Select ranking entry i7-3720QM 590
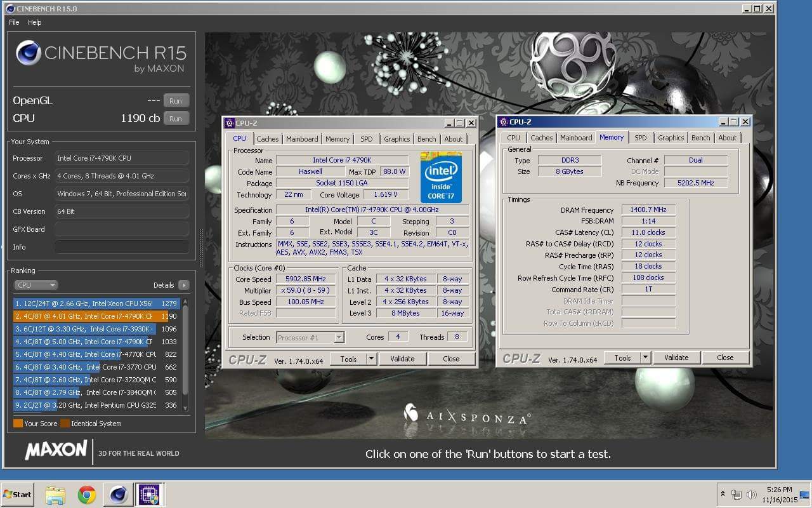The image size is (812, 508). 96,380
